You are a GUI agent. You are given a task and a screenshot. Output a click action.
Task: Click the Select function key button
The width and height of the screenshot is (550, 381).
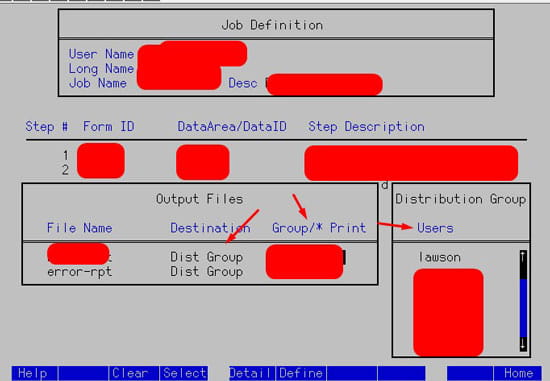(x=184, y=373)
